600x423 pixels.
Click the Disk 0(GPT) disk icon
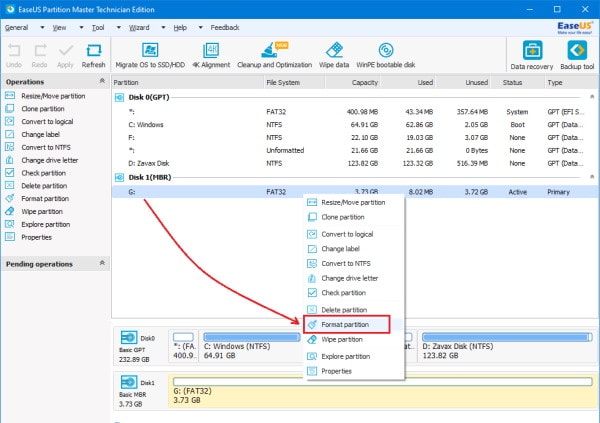pos(119,97)
